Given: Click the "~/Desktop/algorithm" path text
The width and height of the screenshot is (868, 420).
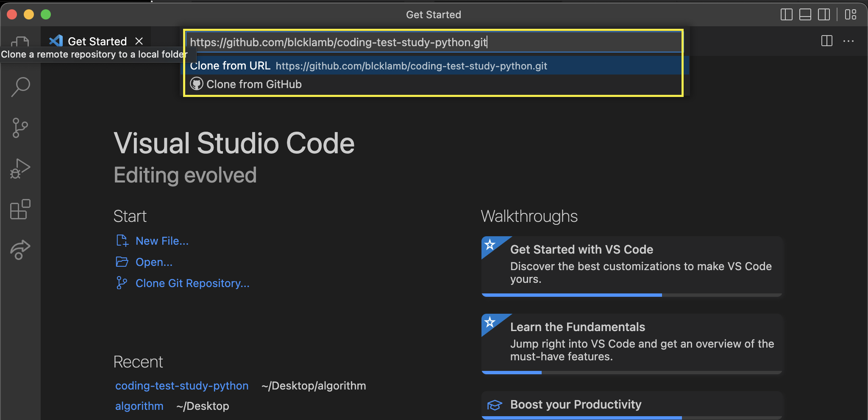Looking at the screenshot, I should [314, 386].
